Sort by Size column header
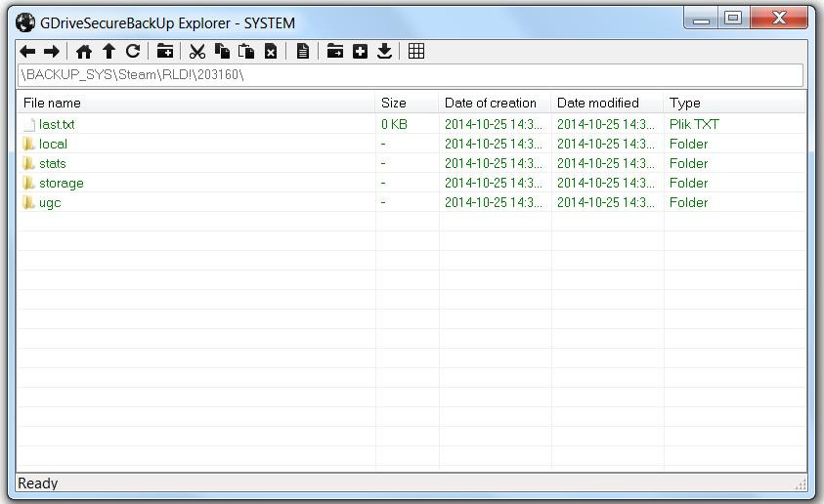This screenshot has width=824, height=504. (x=407, y=103)
